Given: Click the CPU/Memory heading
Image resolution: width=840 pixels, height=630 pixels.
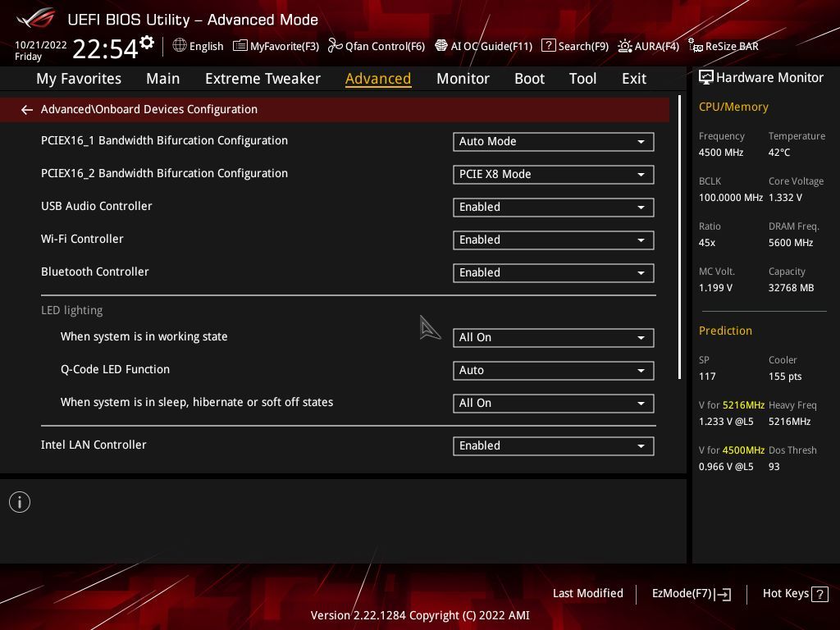Looking at the screenshot, I should coord(733,107).
